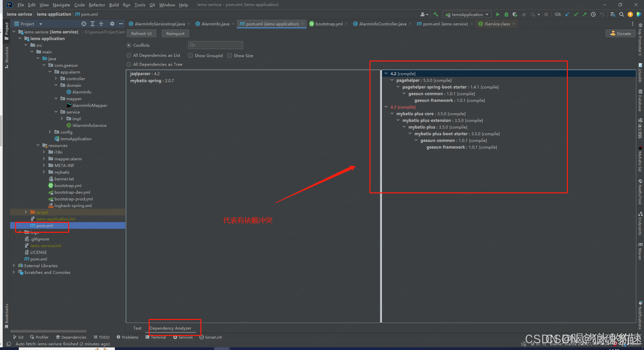Open IemsApplication run configuration dropdown
This screenshot has height=350, width=644.
pyautogui.click(x=467, y=14)
